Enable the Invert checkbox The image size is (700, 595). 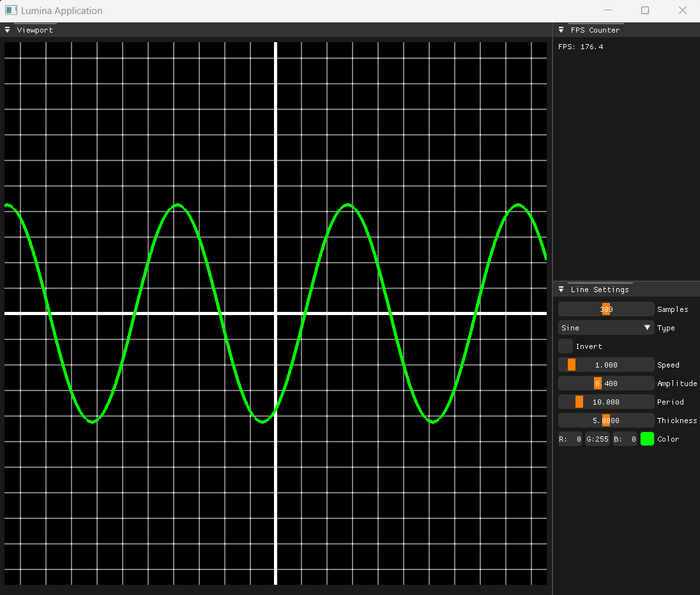tap(565, 346)
